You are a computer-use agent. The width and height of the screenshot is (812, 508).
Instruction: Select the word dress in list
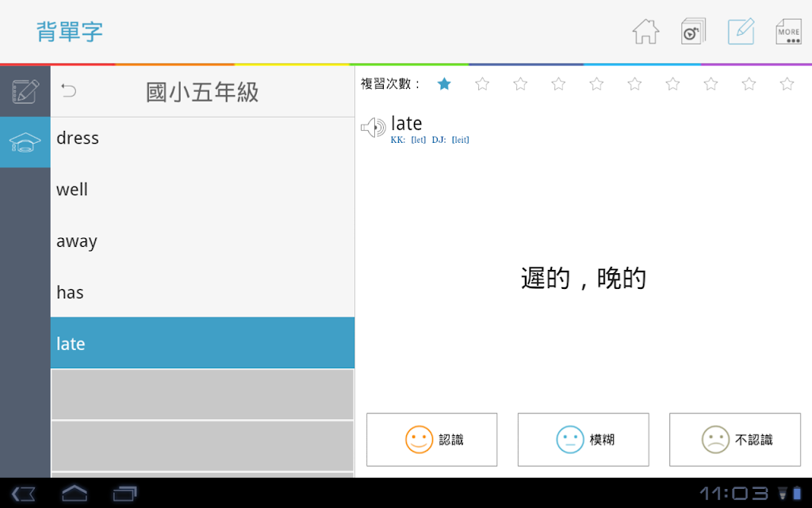pyautogui.click(x=202, y=138)
